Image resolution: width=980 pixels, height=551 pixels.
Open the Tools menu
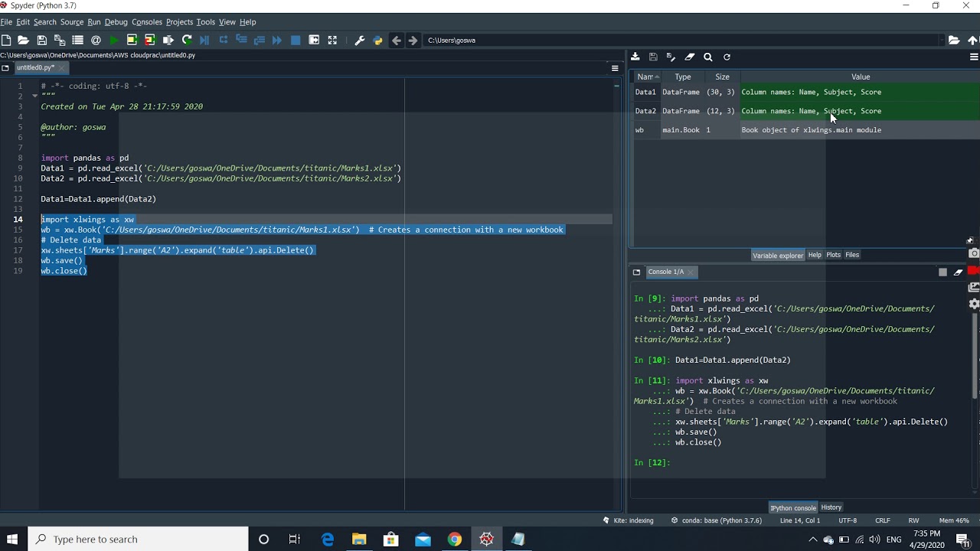205,22
